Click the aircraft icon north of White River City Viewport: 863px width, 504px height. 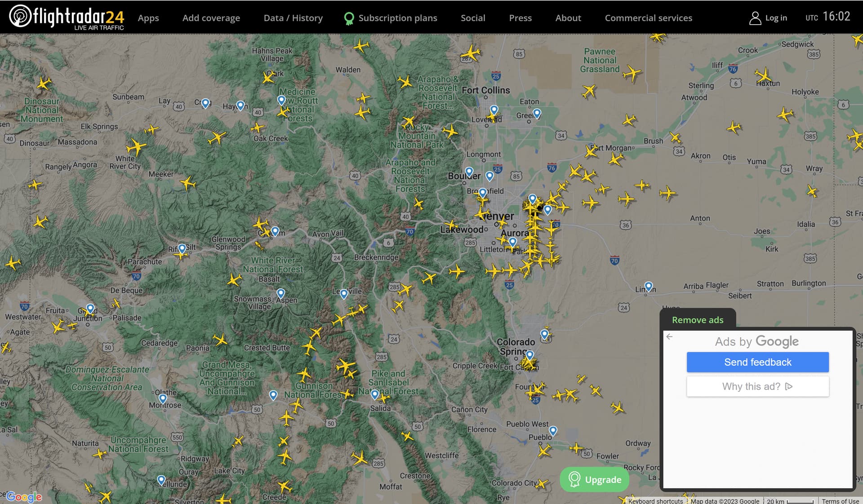point(136,147)
